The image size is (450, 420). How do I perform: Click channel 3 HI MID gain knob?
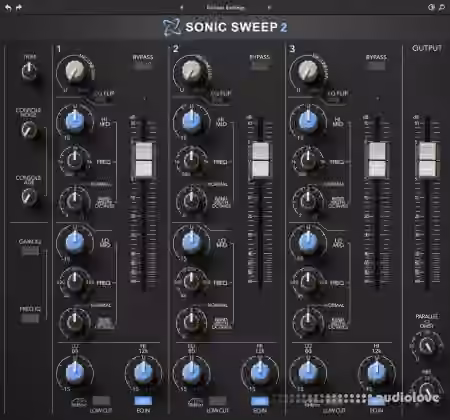pos(308,121)
